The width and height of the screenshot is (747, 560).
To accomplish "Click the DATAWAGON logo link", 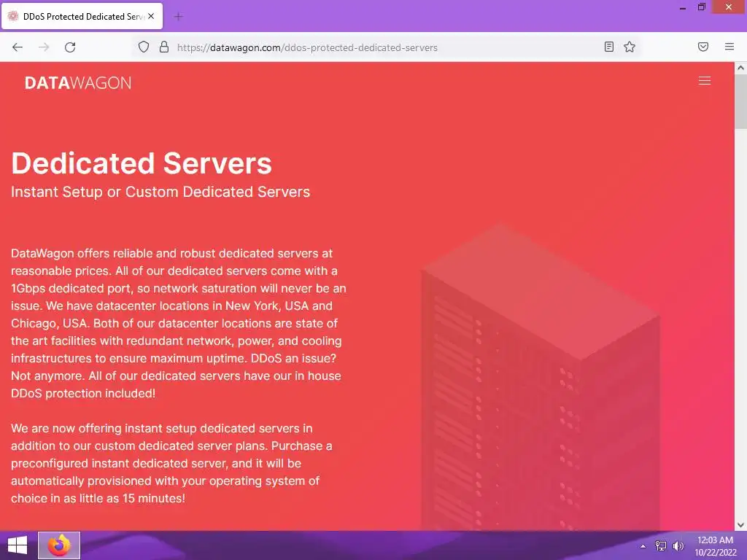I will click(x=77, y=83).
